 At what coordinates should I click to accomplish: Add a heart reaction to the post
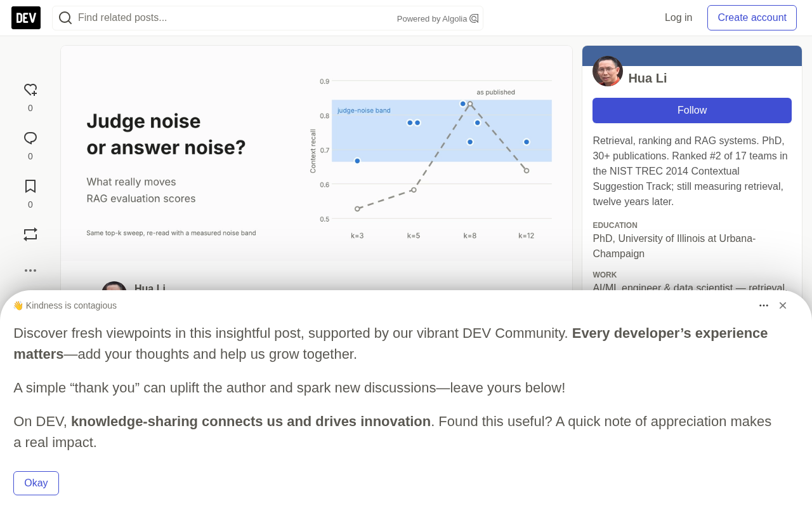(30, 90)
